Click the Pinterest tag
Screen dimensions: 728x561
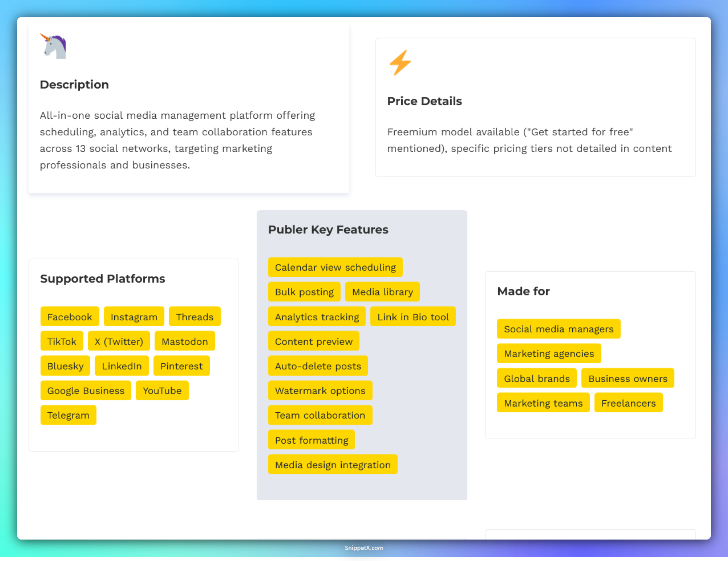182,366
